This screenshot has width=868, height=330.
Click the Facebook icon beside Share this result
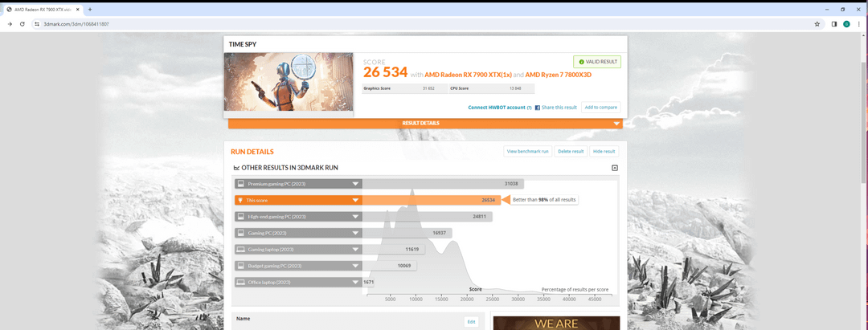pyautogui.click(x=538, y=108)
